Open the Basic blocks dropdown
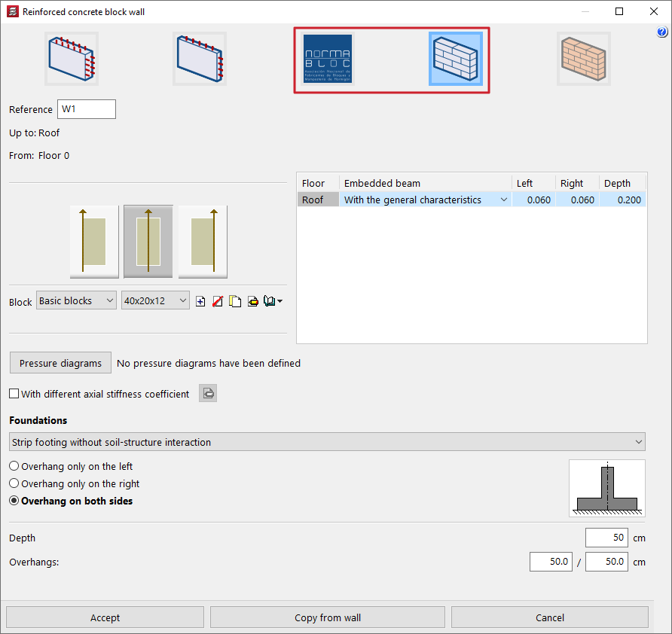 pyautogui.click(x=76, y=300)
